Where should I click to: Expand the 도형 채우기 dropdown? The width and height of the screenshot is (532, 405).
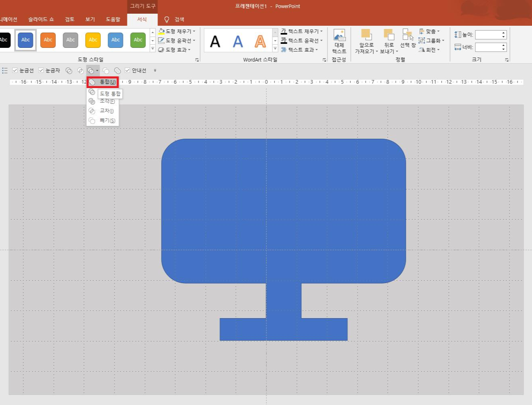[x=194, y=31]
